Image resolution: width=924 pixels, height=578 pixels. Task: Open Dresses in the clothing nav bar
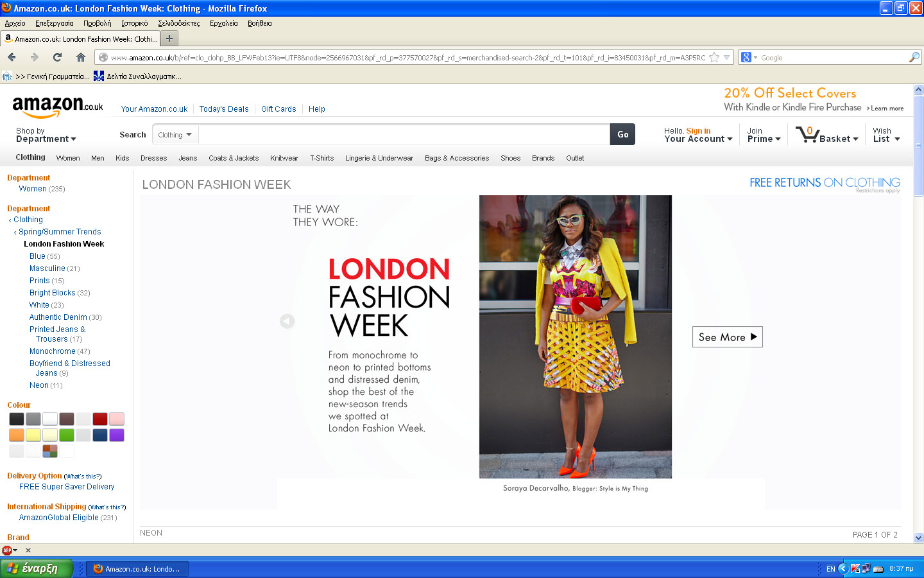153,158
